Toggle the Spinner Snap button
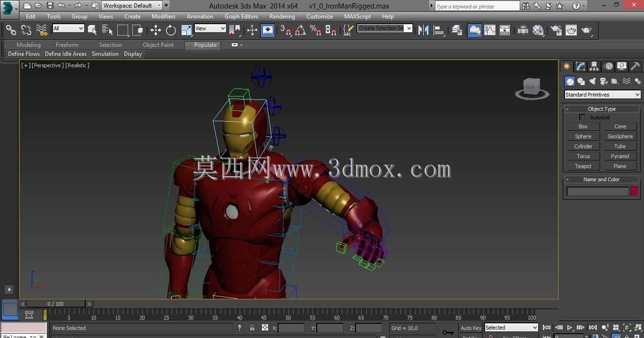The width and height of the screenshot is (644, 338). (x=331, y=30)
